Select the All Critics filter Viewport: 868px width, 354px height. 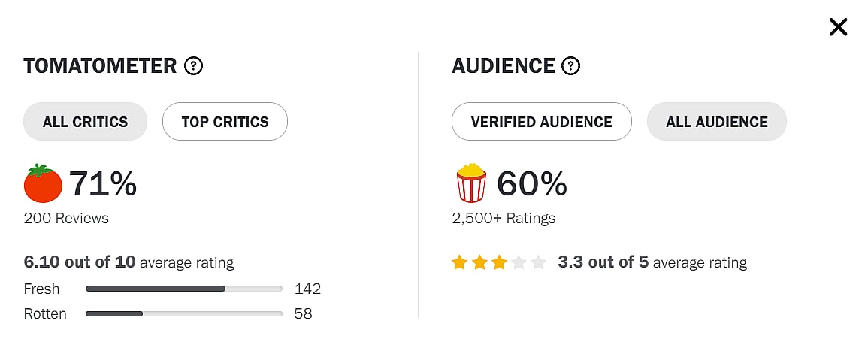coord(85,122)
